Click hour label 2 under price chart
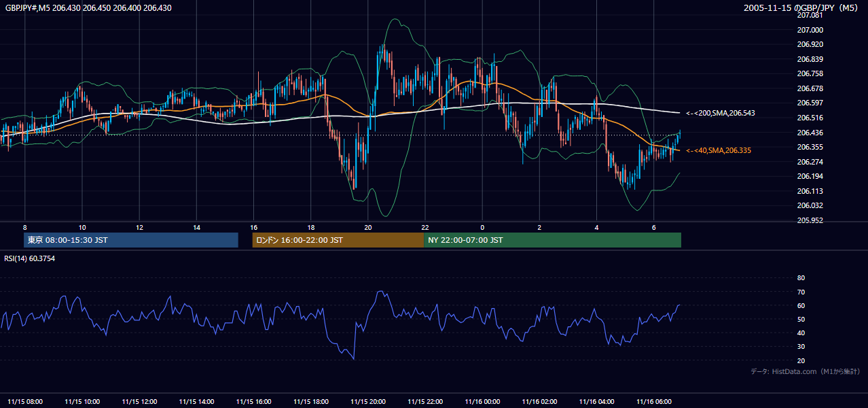The width and height of the screenshot is (868, 408). tap(539, 227)
